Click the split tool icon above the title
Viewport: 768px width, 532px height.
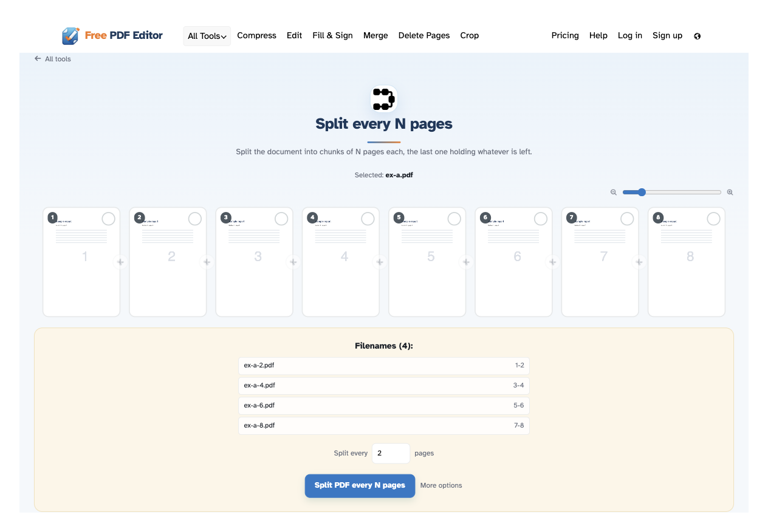(x=384, y=99)
